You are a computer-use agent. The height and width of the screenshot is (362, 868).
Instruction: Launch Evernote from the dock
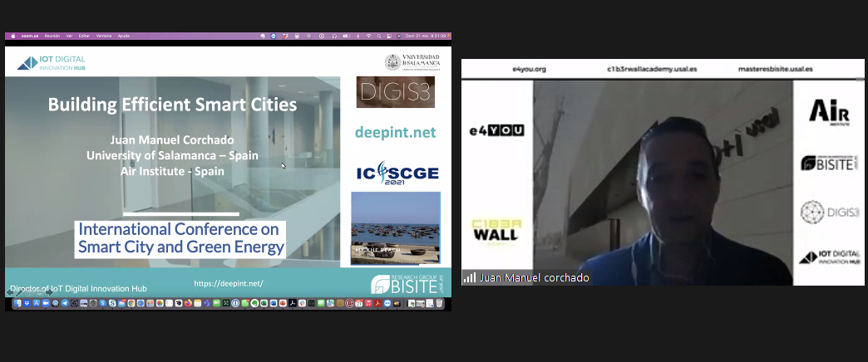point(254,303)
